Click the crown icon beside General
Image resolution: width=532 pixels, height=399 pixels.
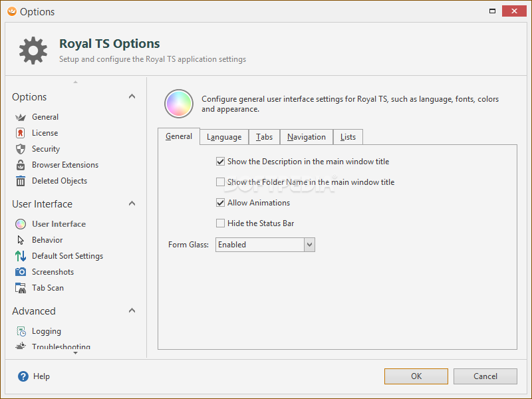(21, 118)
